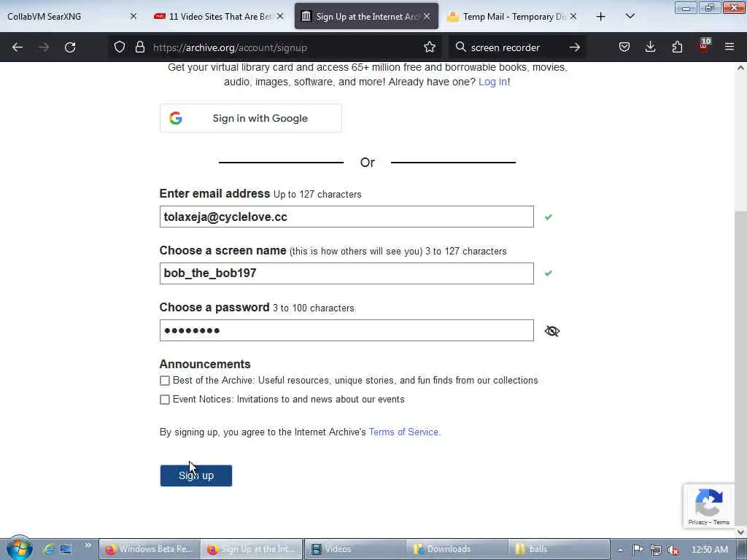This screenshot has width=747, height=560.
Task: Open the Windows Start menu
Action: (19, 548)
